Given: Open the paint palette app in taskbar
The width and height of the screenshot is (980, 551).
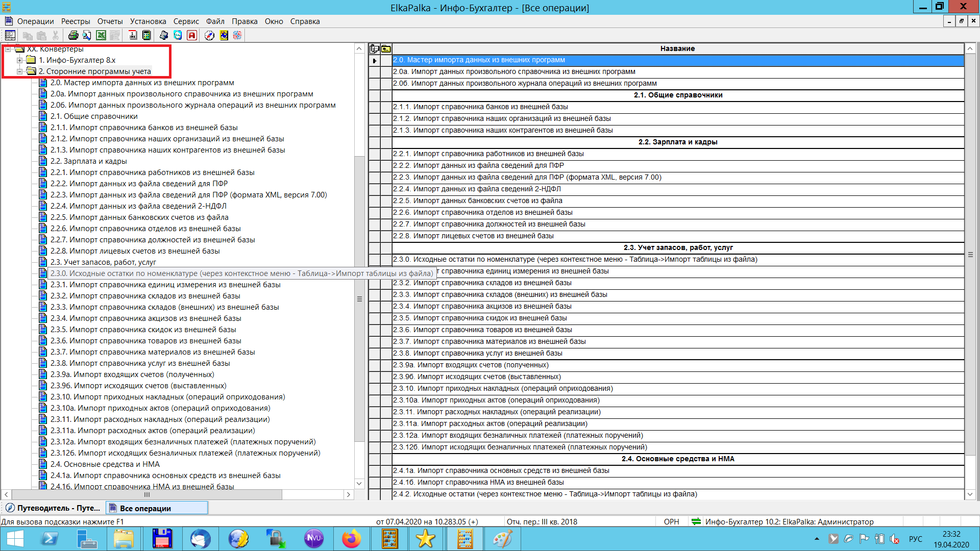Looking at the screenshot, I should [x=502, y=539].
